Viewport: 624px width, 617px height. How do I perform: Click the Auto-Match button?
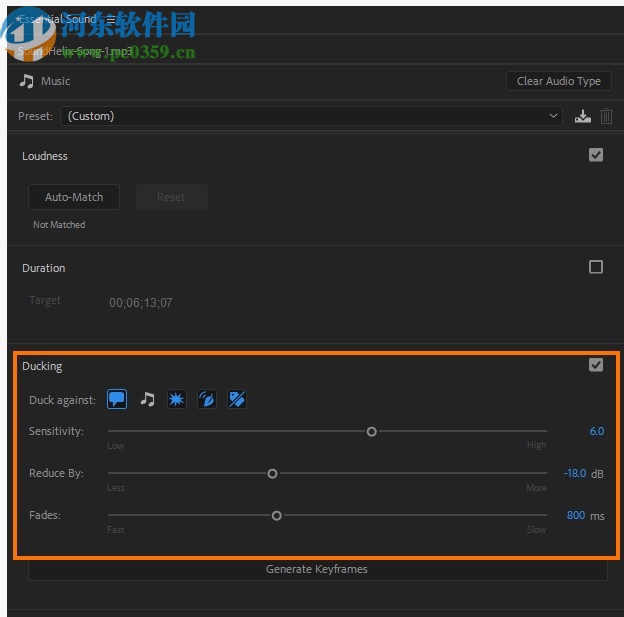coord(74,197)
